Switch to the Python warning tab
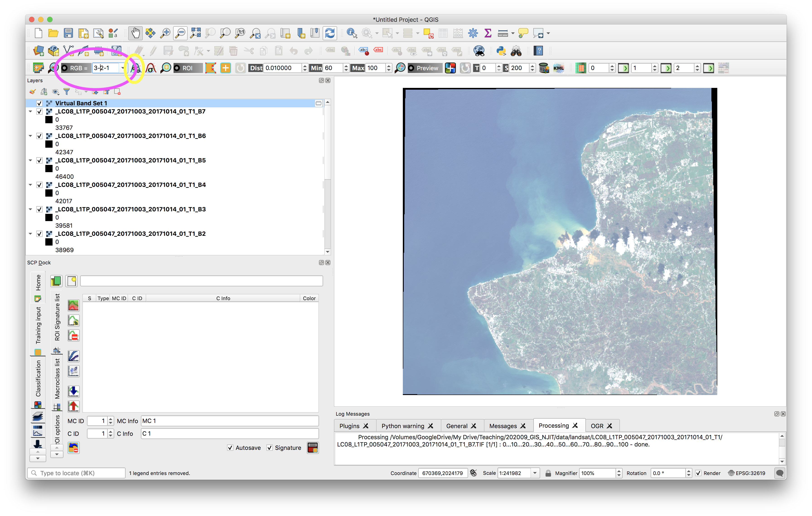The height and width of the screenshot is (516, 812). point(403,426)
